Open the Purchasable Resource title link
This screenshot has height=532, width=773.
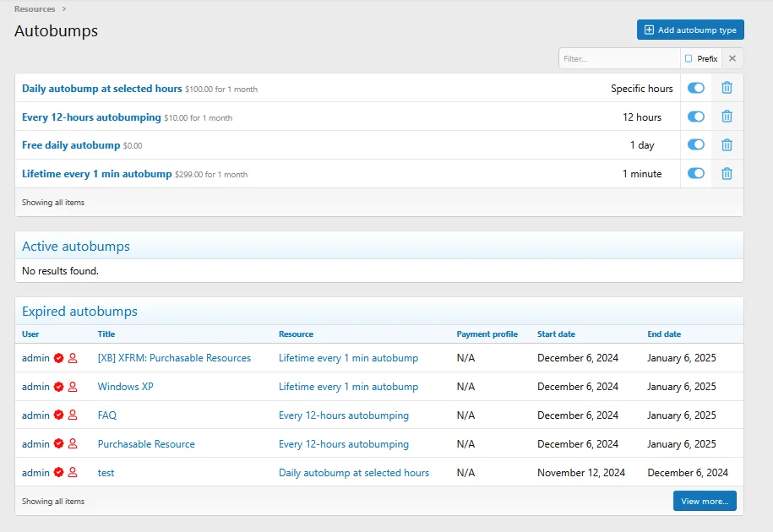(146, 444)
